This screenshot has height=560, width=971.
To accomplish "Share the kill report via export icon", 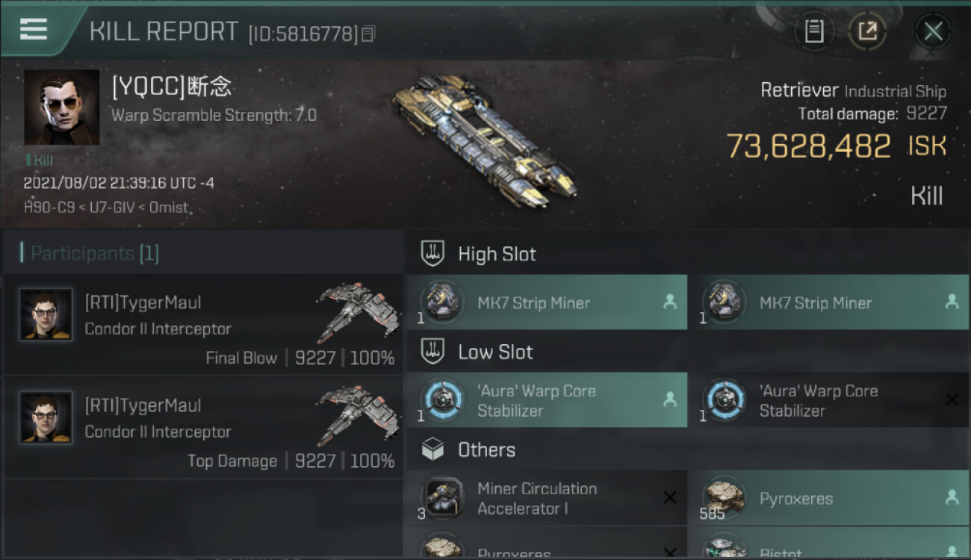I will click(x=867, y=31).
